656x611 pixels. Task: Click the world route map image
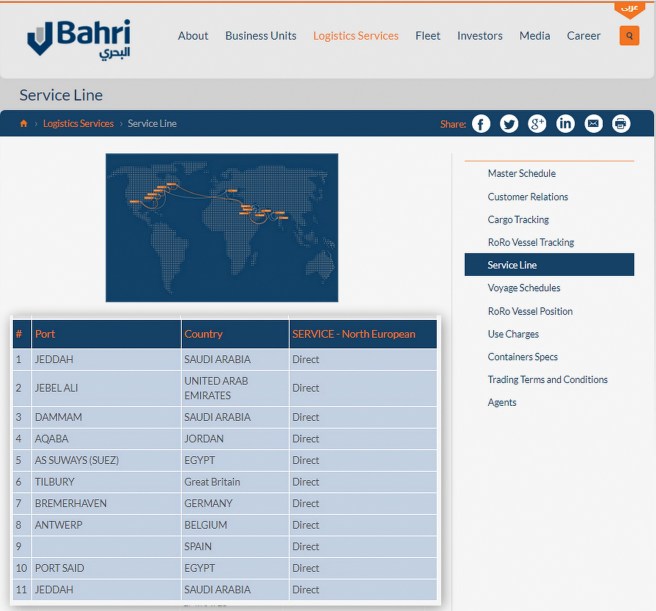click(x=222, y=227)
